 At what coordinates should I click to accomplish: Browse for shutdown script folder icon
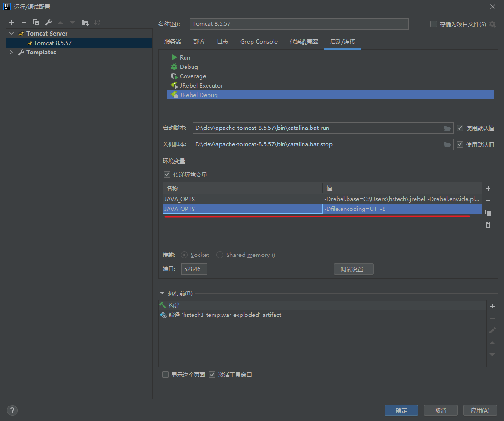(447, 144)
